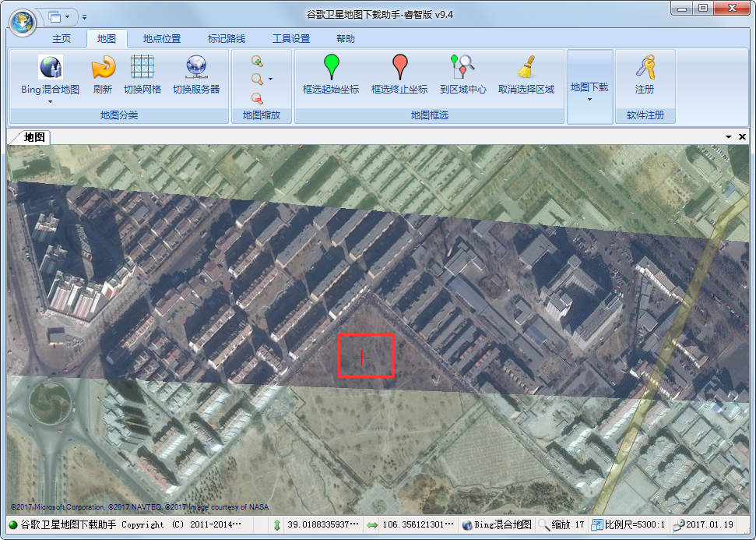Screen dimensions: 756x540
Task: Switch to the 标记路线 ribbon tab
Action: [227, 39]
